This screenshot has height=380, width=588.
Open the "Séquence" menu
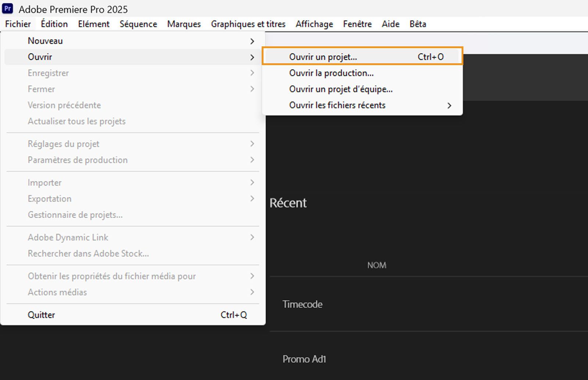[x=138, y=24]
